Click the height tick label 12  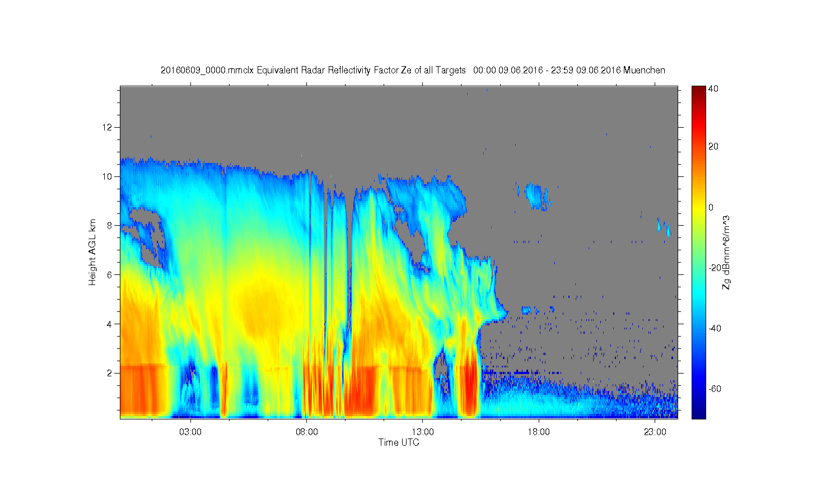[x=108, y=127]
